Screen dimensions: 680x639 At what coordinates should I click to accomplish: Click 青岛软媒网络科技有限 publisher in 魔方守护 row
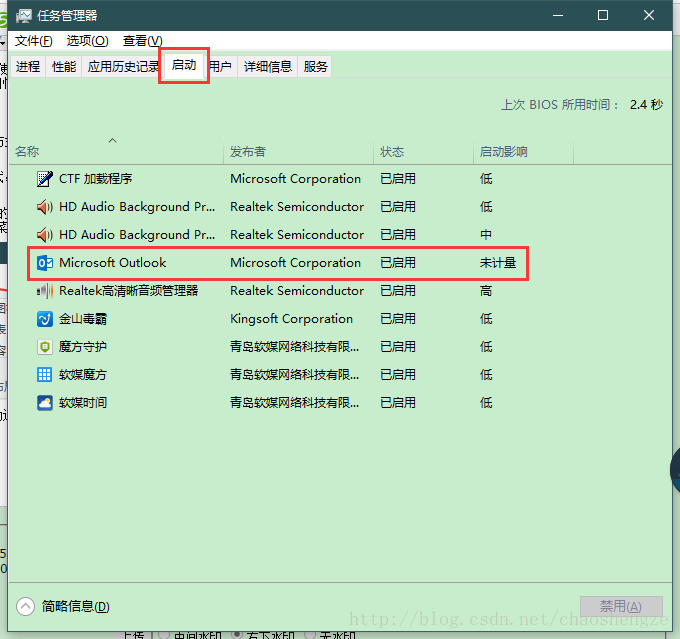294,347
